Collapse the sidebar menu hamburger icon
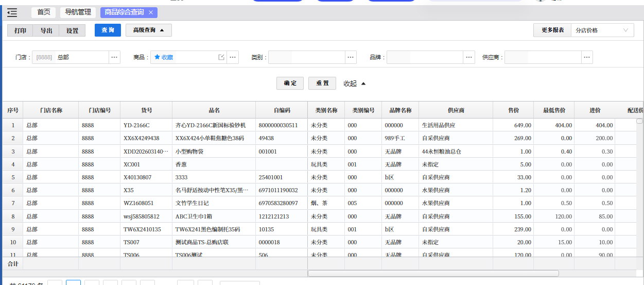The width and height of the screenshot is (644, 285). click(x=12, y=13)
